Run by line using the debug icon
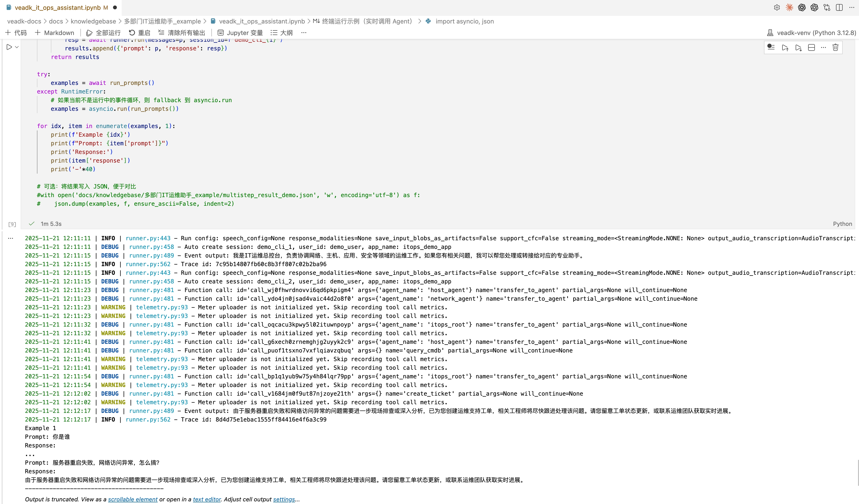The width and height of the screenshot is (859, 504). [x=771, y=47]
